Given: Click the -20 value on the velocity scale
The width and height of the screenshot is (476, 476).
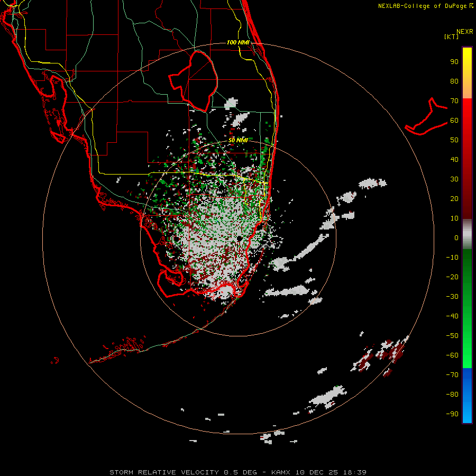Looking at the screenshot, I should (452, 277).
